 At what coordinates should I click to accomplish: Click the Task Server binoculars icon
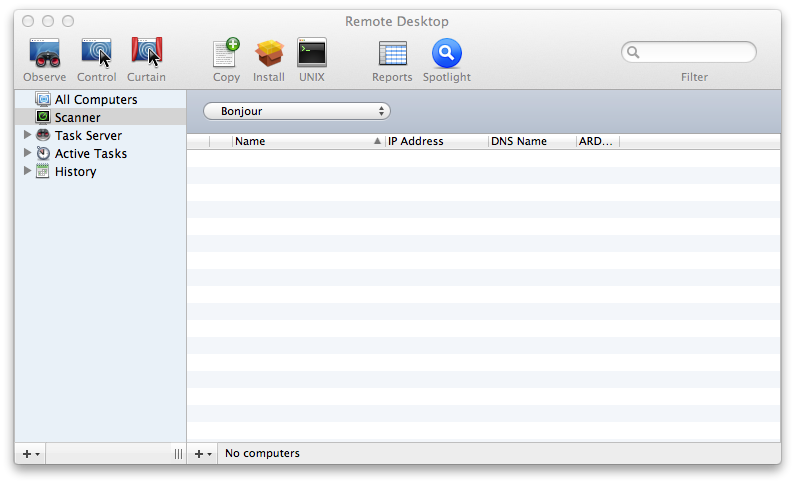click(x=43, y=135)
